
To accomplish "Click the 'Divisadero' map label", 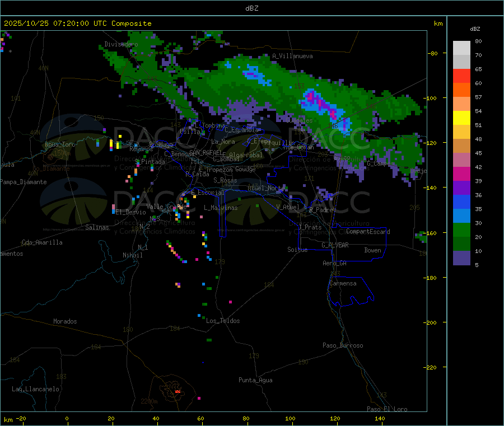I will [121, 44].
